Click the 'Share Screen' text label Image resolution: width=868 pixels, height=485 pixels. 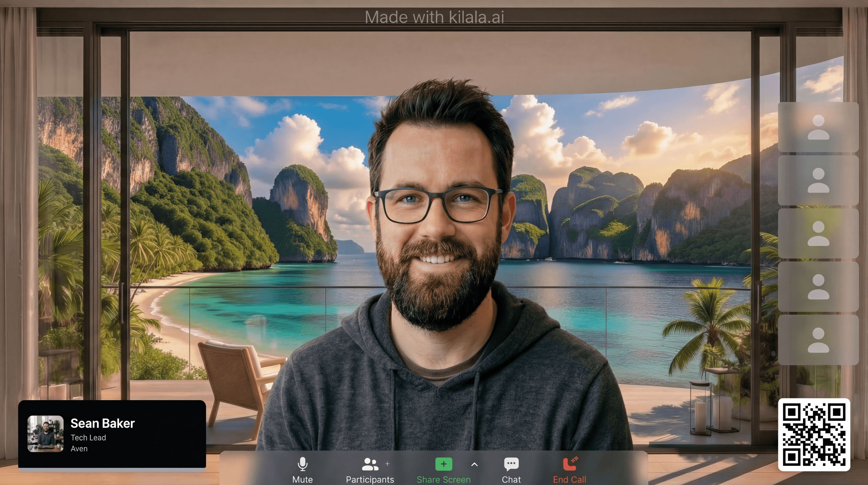(443, 479)
